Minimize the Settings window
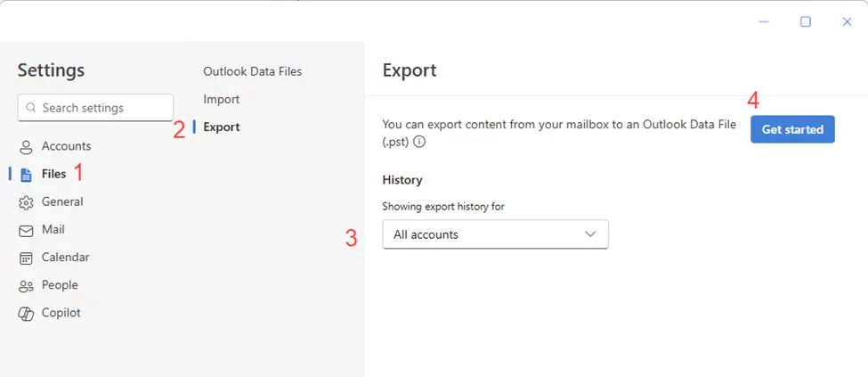 (x=764, y=21)
